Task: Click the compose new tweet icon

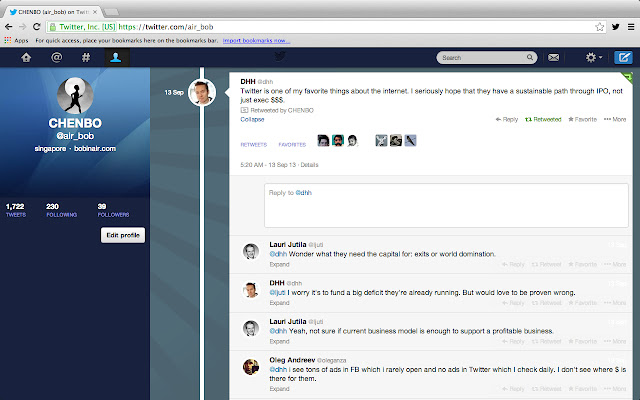Action: pyautogui.click(x=622, y=58)
